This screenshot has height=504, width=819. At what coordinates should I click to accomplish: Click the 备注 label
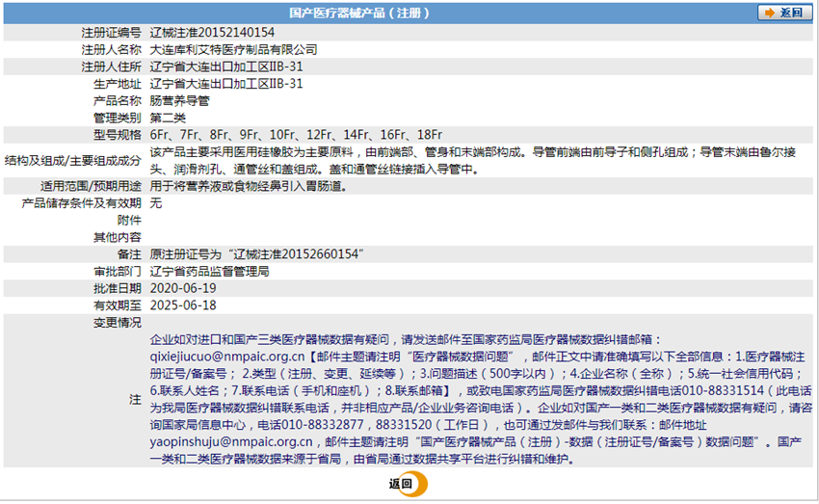129,254
